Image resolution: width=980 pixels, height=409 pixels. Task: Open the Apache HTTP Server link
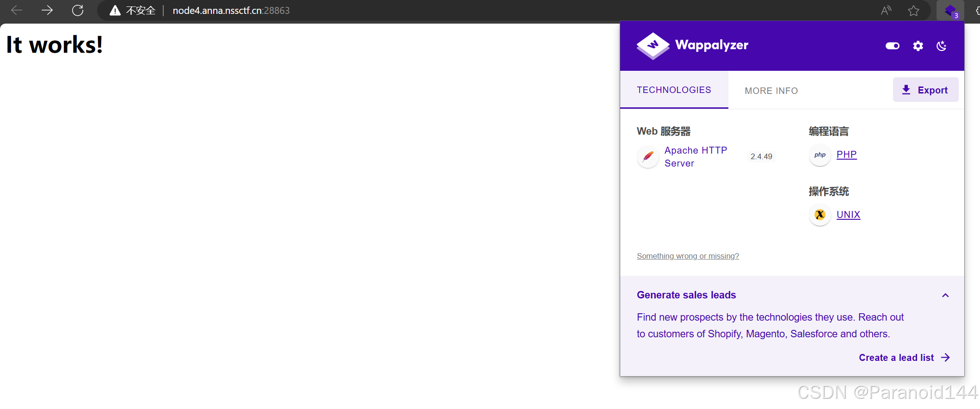click(696, 157)
